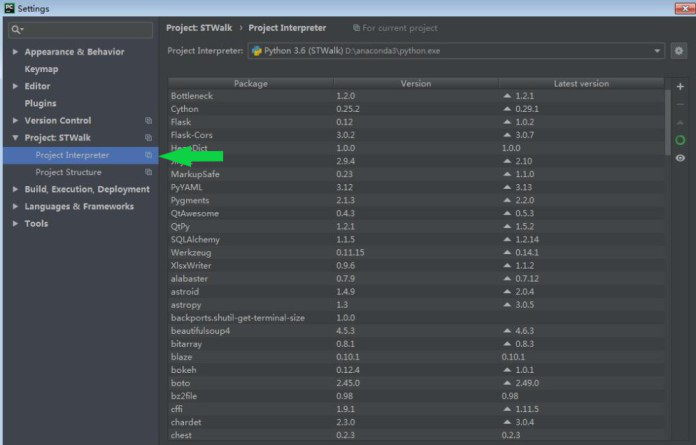Select the Werkzeug package row
The width and height of the screenshot is (696, 445).
click(416, 252)
